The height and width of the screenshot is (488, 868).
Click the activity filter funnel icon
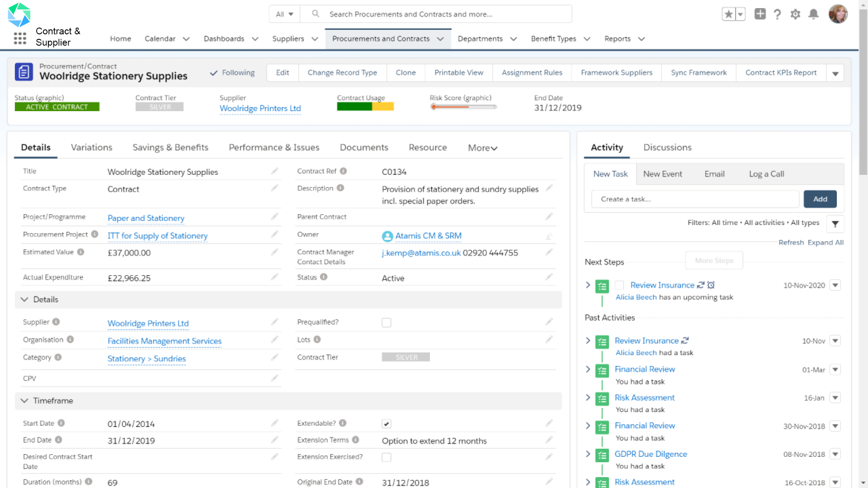point(835,224)
